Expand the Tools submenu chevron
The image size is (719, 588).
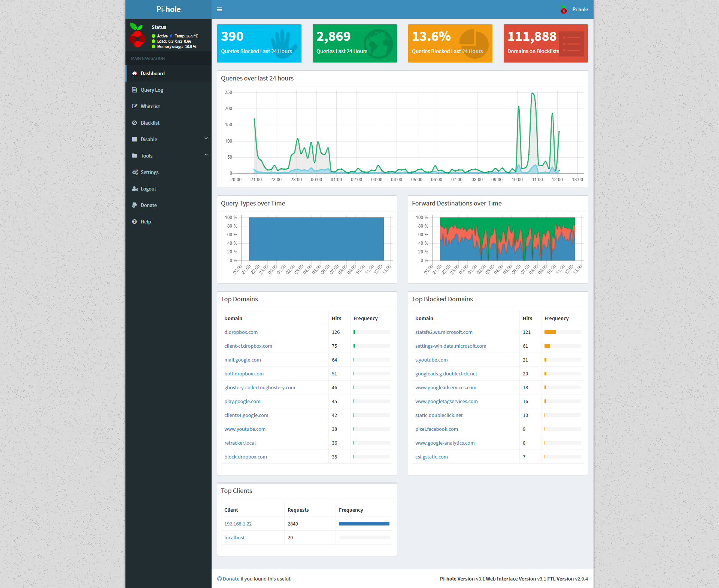[206, 155]
